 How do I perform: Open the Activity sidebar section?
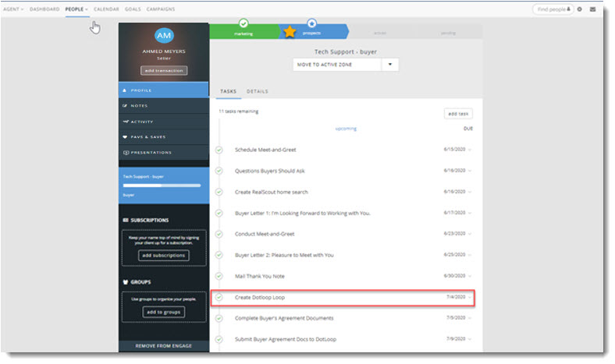click(x=164, y=122)
